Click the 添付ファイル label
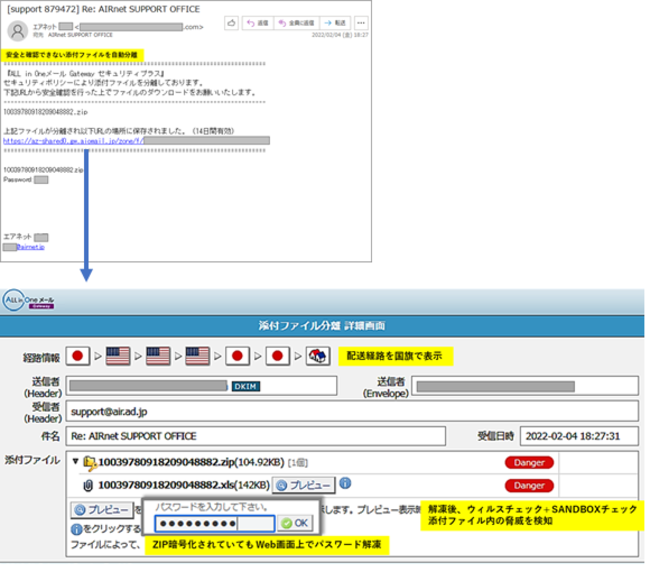 (x=32, y=460)
